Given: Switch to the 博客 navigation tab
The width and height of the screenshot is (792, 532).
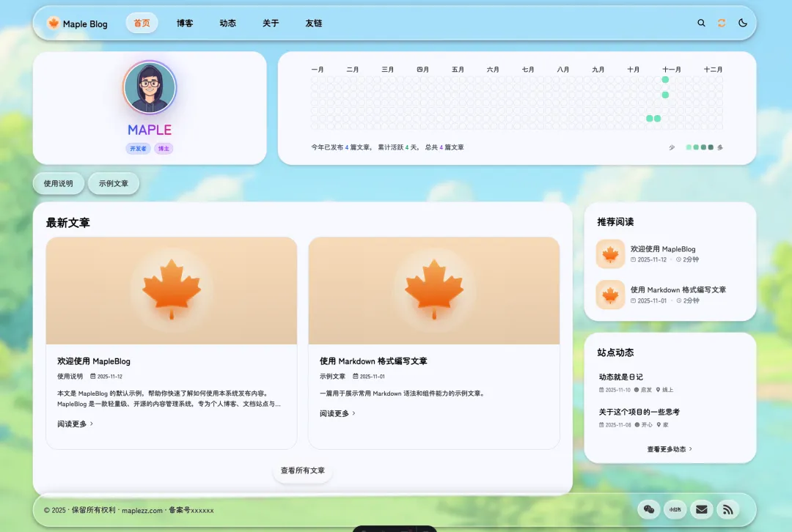Looking at the screenshot, I should tap(184, 23).
